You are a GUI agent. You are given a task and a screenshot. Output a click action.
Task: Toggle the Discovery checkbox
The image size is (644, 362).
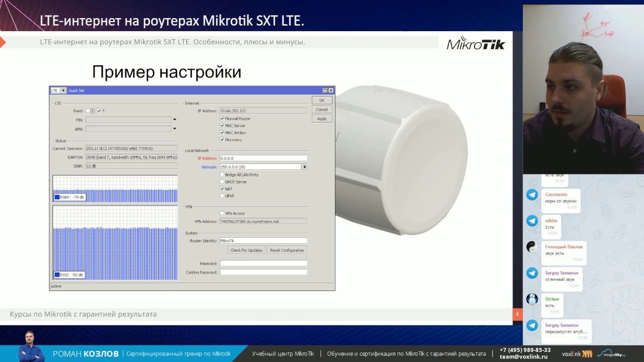click(222, 140)
